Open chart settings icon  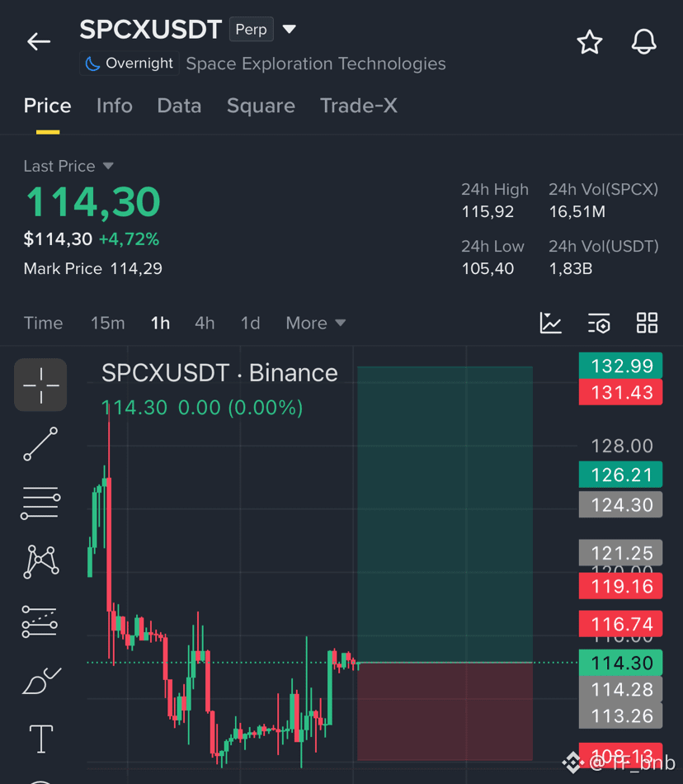tap(599, 323)
